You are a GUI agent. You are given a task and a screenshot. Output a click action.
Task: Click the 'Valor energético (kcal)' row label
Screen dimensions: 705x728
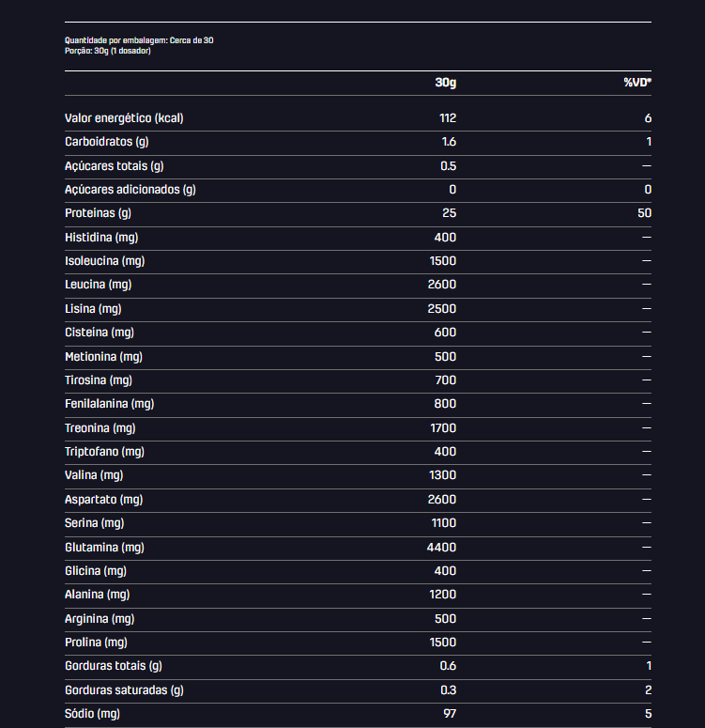124,118
